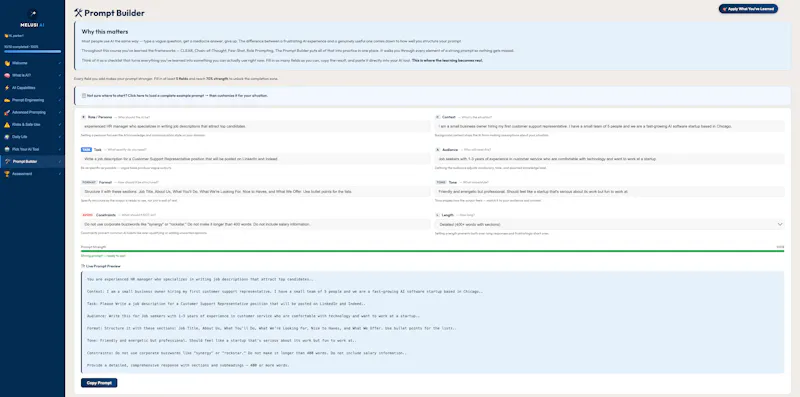
Task: Go to Risks & Safe Use
Action: coord(32,125)
